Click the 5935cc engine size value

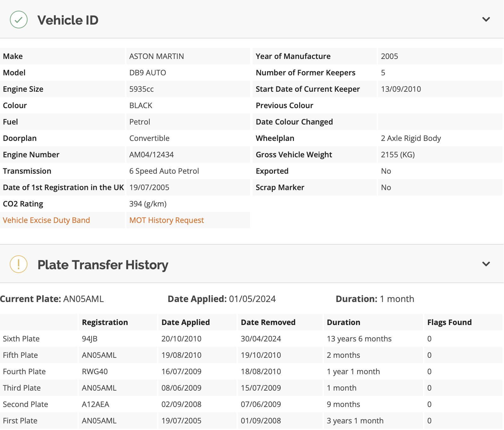pos(141,89)
